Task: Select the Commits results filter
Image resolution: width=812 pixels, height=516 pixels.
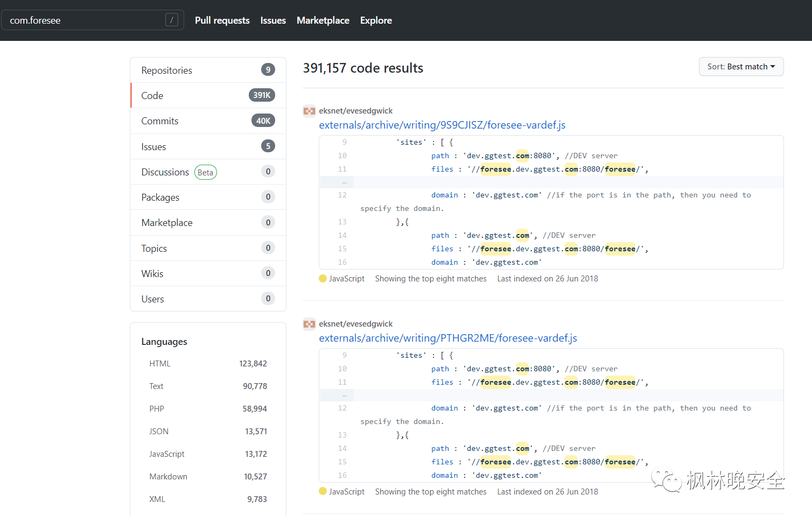Action: (x=208, y=121)
